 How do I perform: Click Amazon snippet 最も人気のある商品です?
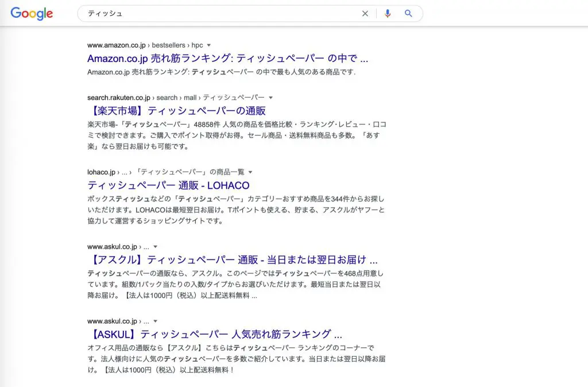[x=221, y=72]
